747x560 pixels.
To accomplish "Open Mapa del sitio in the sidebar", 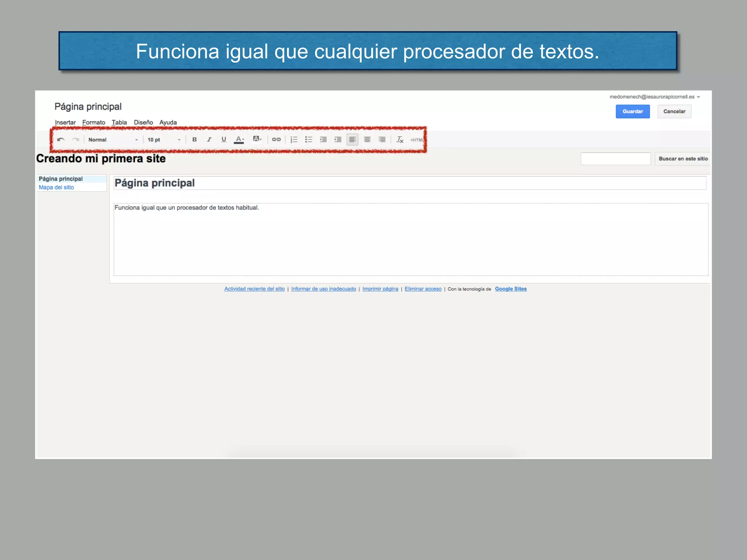I will 56,187.
